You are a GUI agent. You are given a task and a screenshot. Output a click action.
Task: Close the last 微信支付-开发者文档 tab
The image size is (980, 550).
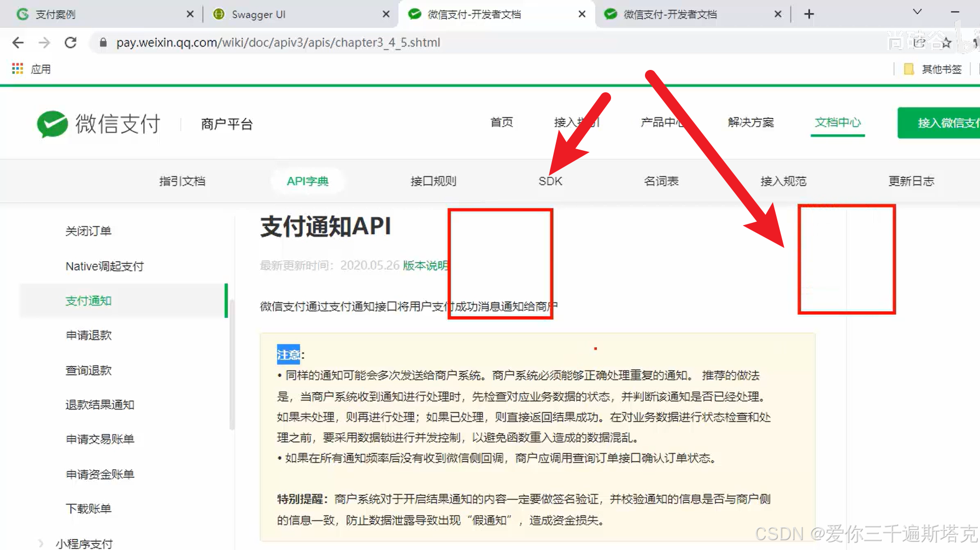778,14
